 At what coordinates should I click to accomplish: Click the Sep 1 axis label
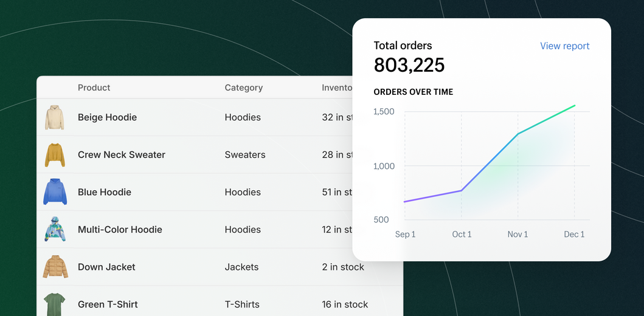(406, 235)
